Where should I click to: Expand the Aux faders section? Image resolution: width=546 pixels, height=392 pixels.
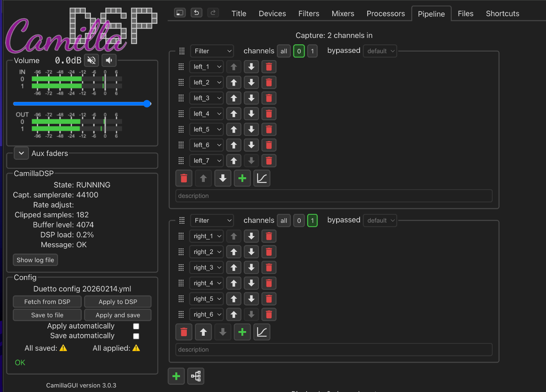pyautogui.click(x=21, y=153)
